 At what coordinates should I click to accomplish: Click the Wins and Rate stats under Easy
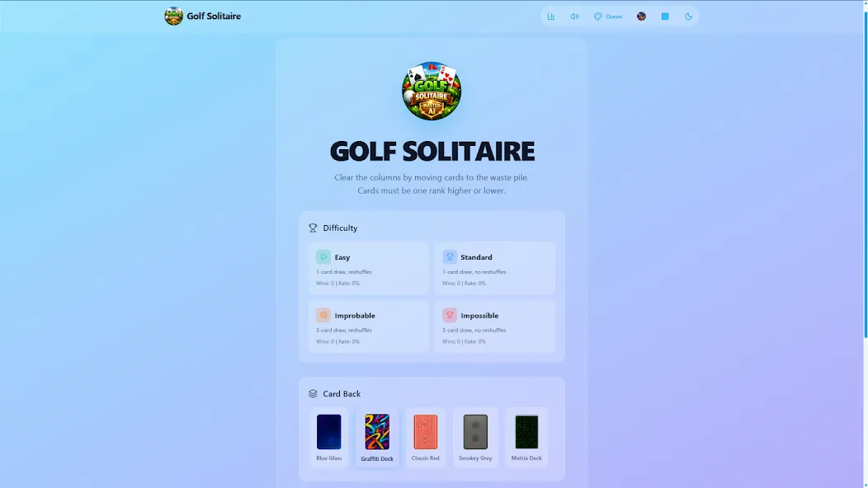[337, 284]
